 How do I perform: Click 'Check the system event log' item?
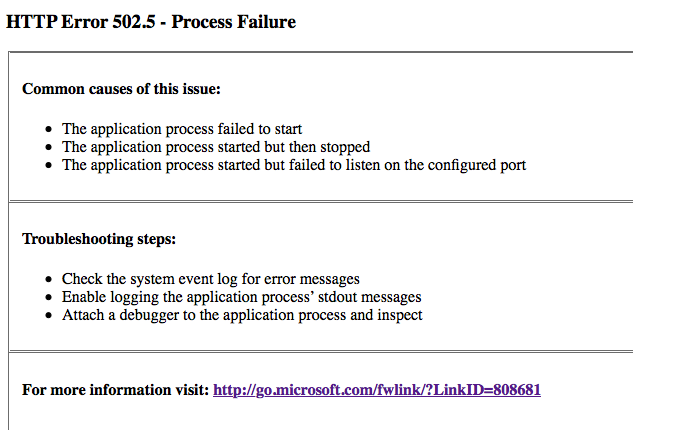click(211, 279)
